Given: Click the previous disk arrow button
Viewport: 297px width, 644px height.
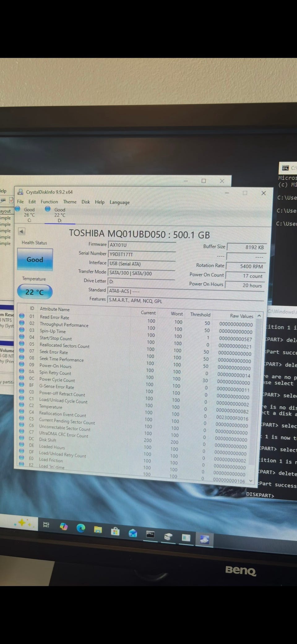Looking at the screenshot, I should point(21,231).
